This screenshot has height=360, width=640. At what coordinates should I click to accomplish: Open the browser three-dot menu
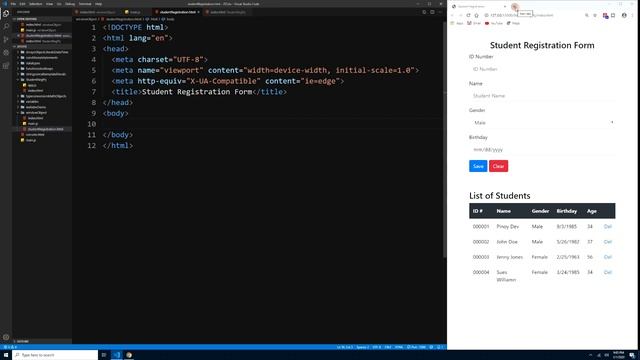point(632,16)
